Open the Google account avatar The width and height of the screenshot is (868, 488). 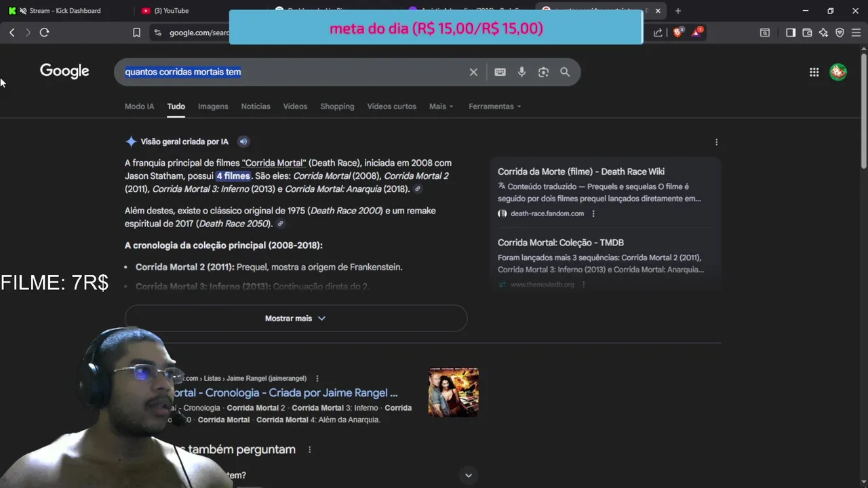pyautogui.click(x=838, y=72)
